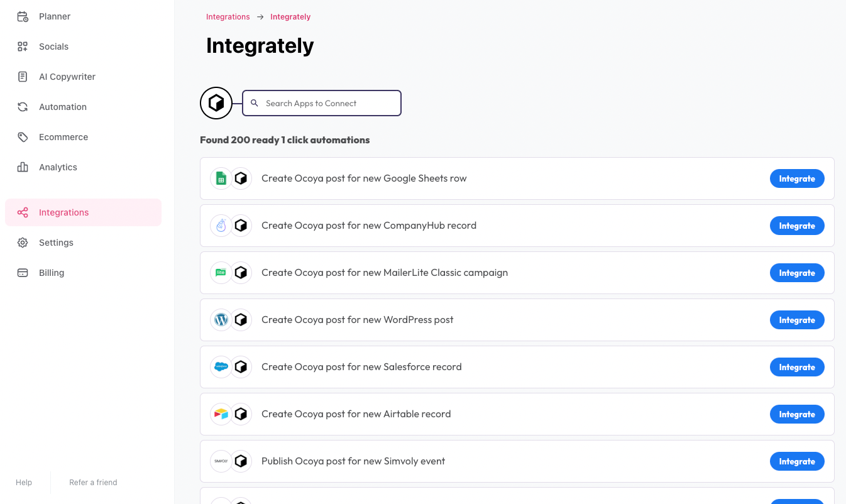Focus the Search Apps to Connect field
Viewport: 846px width, 504px height.
(322, 103)
